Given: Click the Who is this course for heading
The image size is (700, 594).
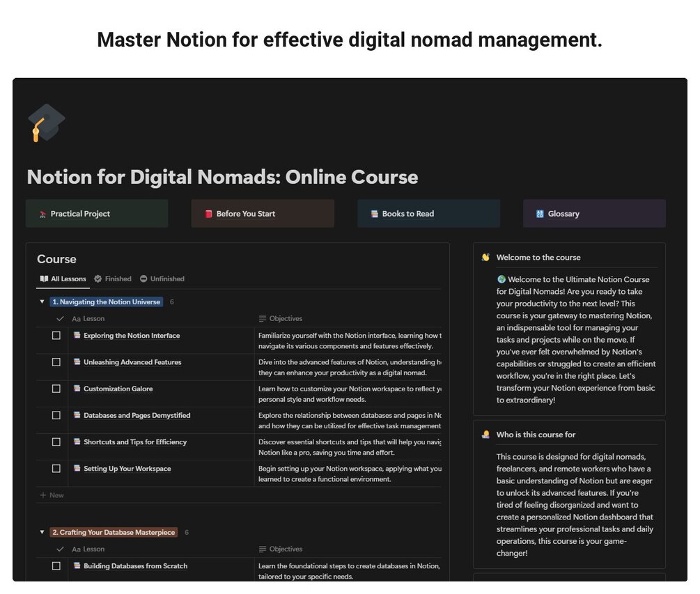Looking at the screenshot, I should [x=536, y=435].
